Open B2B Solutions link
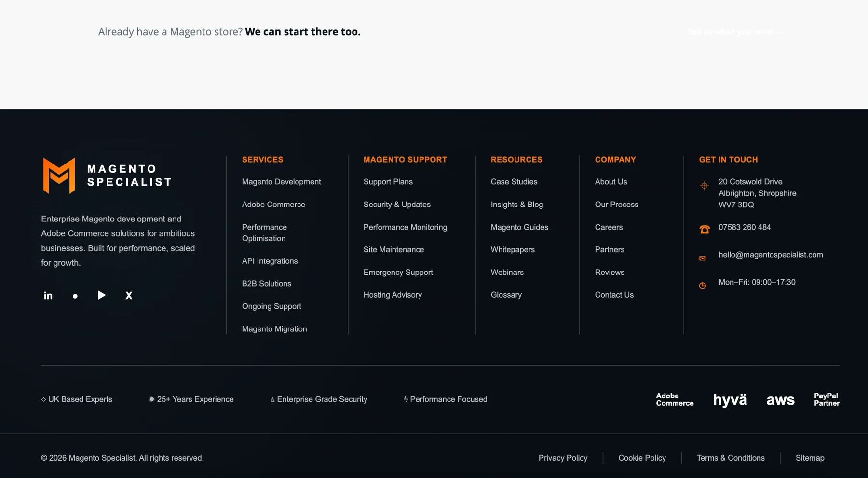Screen dimensions: 868x478 (x=267, y=284)
